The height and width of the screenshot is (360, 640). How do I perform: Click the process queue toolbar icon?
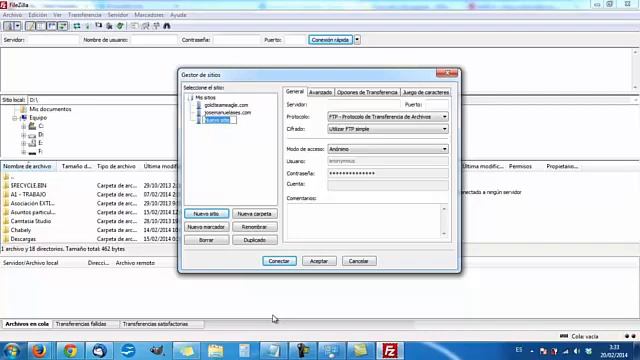87,26
